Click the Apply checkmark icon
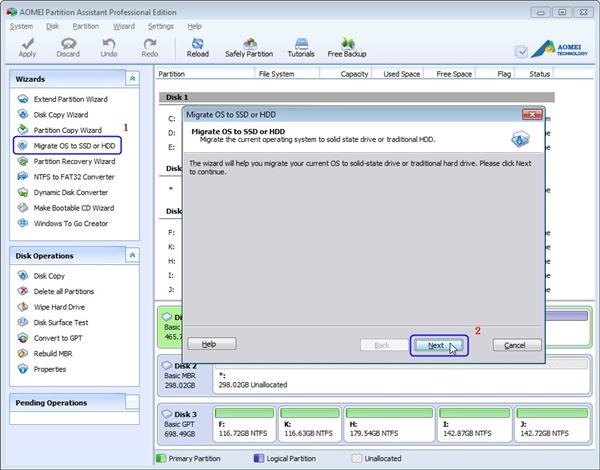This screenshot has height=470, width=600. click(x=27, y=43)
